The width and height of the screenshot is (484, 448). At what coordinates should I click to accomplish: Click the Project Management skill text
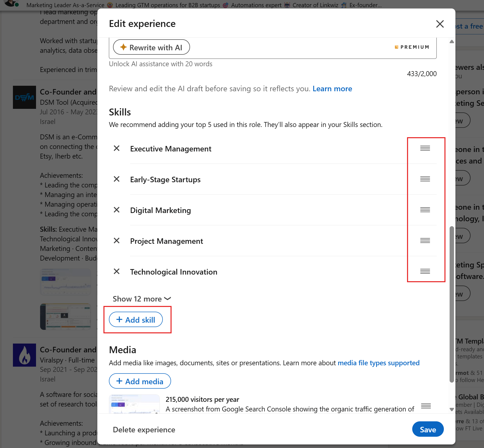tap(166, 241)
